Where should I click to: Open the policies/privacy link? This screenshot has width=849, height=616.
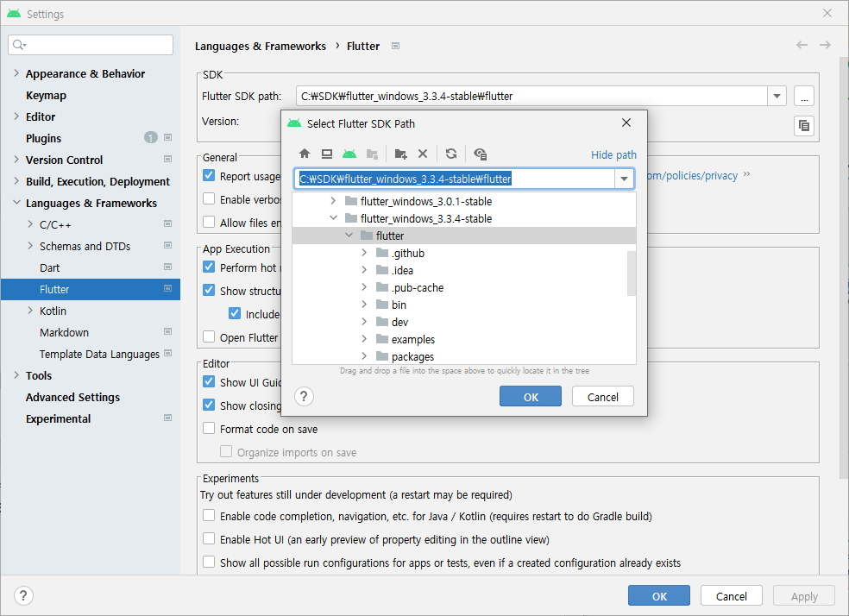692,175
